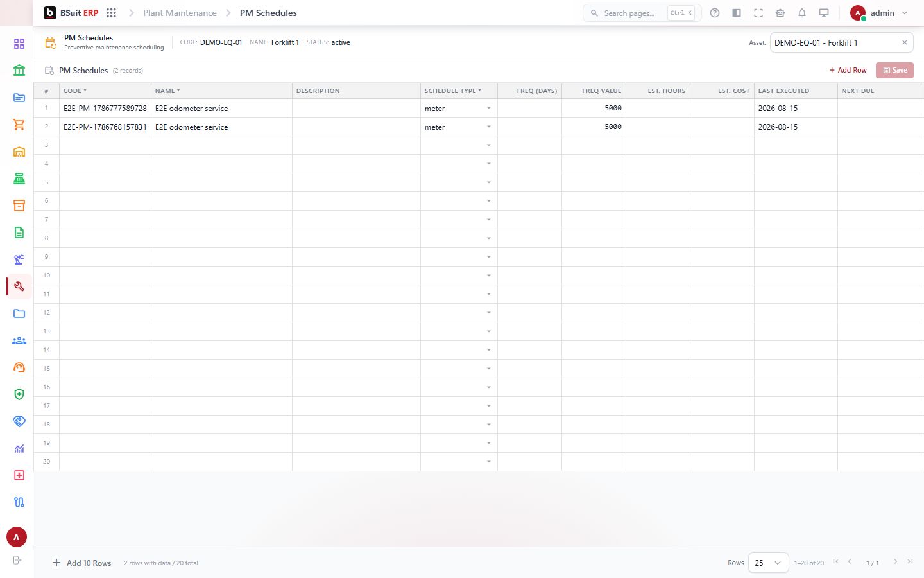924x578 pixels.
Task: Open the dashboard grid icon in sidebar
Action: click(19, 44)
